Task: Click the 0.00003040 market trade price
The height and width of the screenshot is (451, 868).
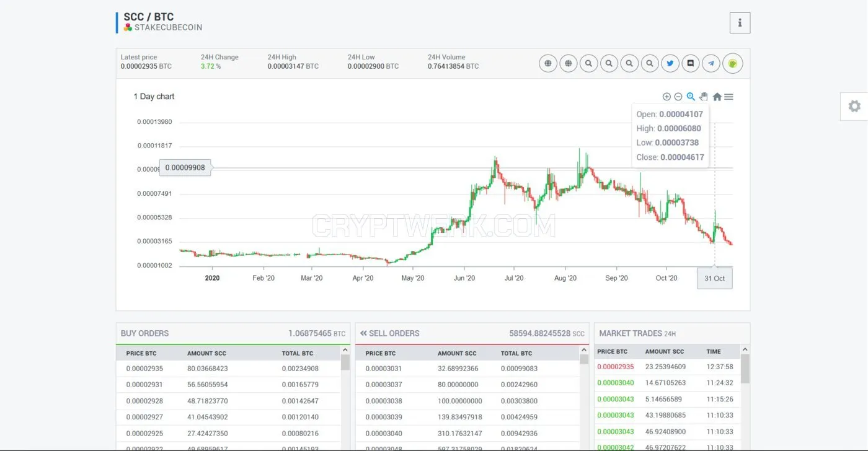Action: [616, 383]
